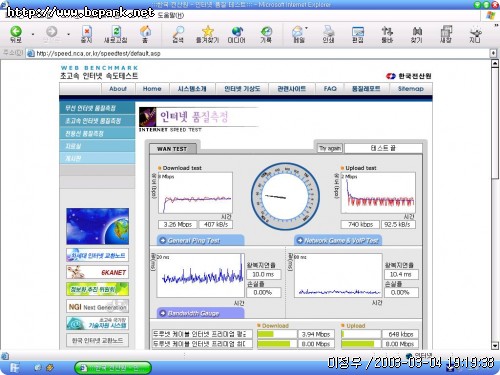Open the 관련사이트 navigation tab
The height and width of the screenshot is (375, 500).
click(292, 89)
